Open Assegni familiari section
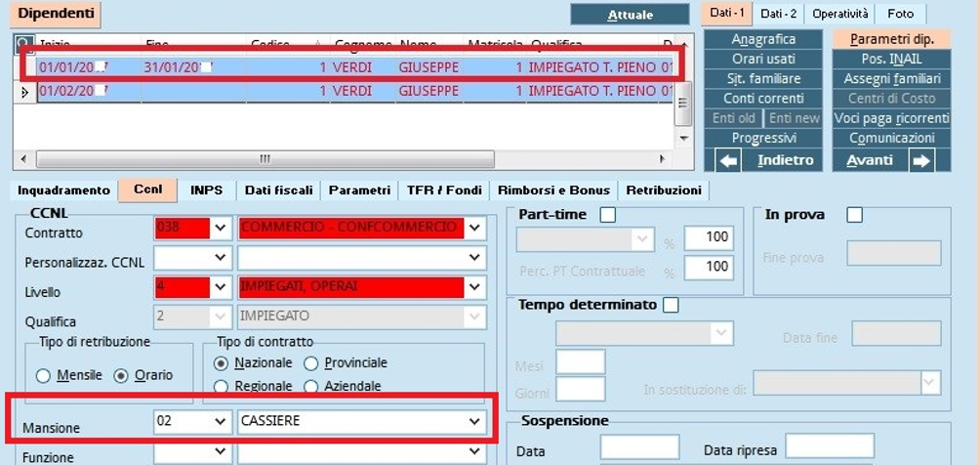Viewport: 980px width, 465px height. [892, 79]
